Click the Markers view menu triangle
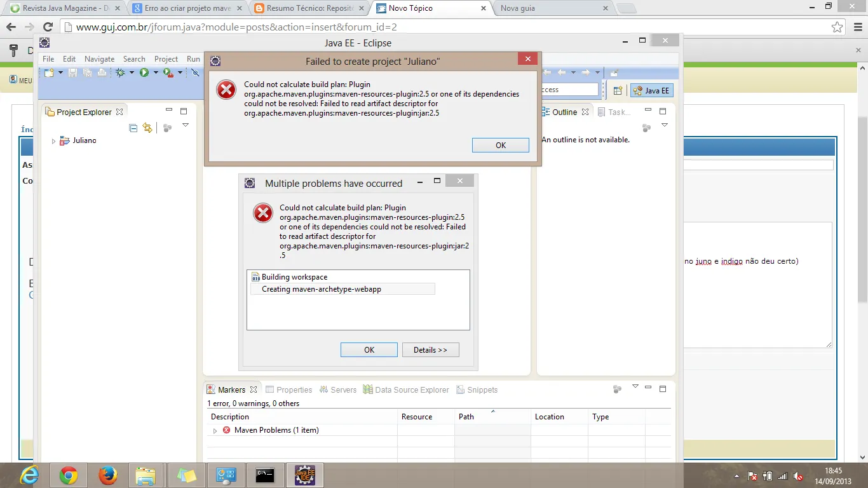The width and height of the screenshot is (868, 488). pyautogui.click(x=635, y=386)
